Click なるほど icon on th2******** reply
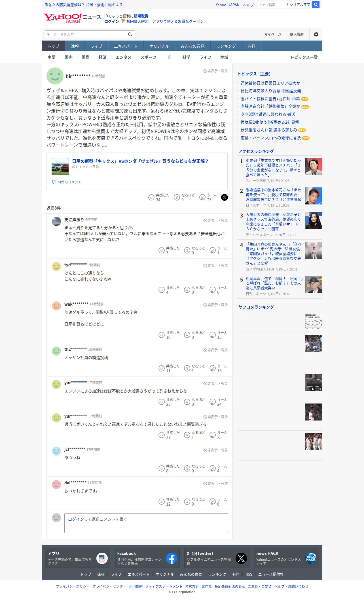364x600 pixels. (x=187, y=368)
